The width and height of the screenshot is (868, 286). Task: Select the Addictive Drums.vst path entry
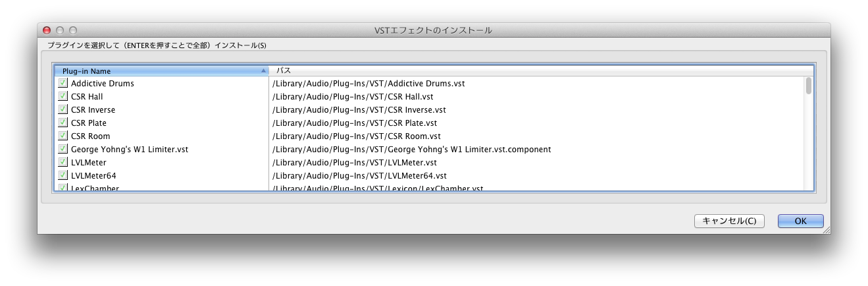369,84
